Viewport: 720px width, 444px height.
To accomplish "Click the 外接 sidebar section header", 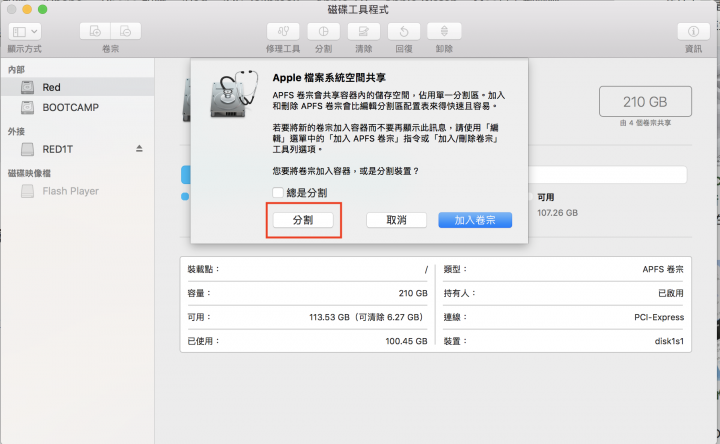I will (16, 131).
